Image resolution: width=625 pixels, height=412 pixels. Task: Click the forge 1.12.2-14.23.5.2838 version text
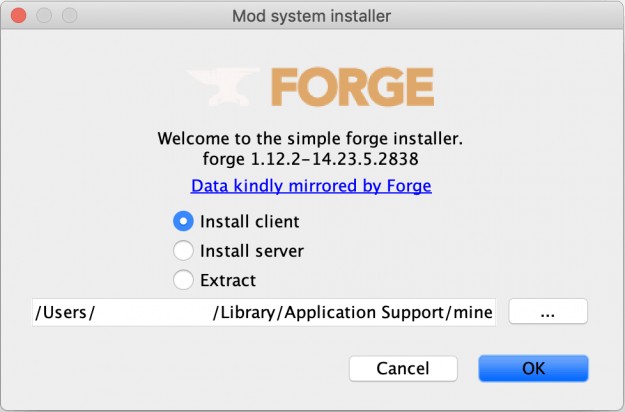pos(311,159)
